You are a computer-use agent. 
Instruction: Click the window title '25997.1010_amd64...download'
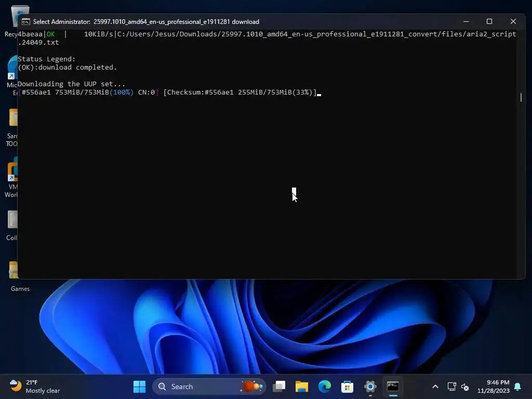pyautogui.click(x=176, y=22)
